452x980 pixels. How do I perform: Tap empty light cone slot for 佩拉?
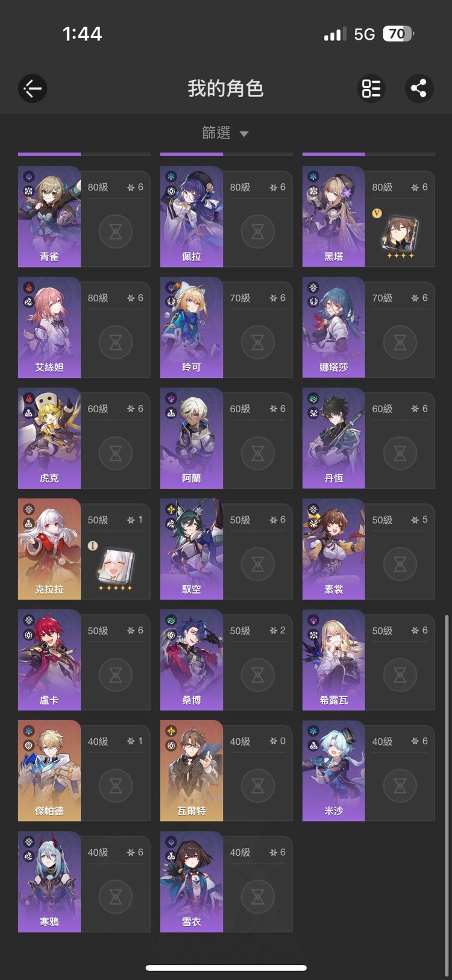point(257,231)
